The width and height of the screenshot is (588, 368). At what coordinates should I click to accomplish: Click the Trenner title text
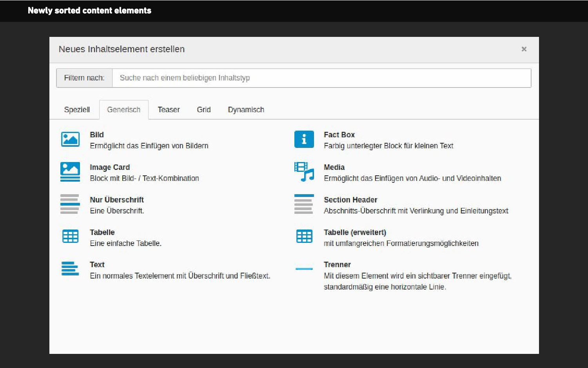[337, 264]
